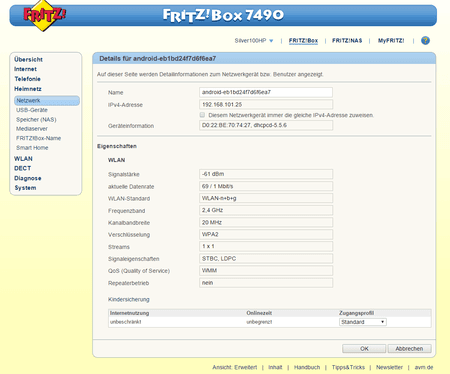Expand the Silver100HP user dropdown
This screenshot has height=374, width=450.
[x=254, y=41]
